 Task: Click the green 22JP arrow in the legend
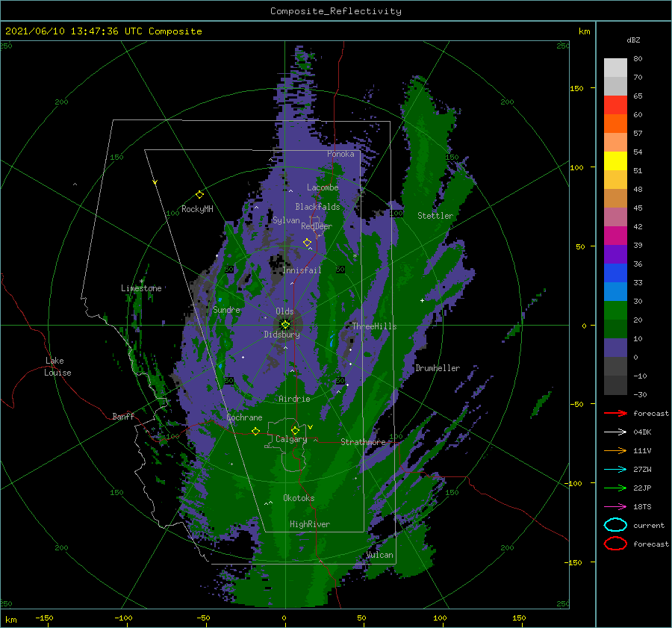615,488
